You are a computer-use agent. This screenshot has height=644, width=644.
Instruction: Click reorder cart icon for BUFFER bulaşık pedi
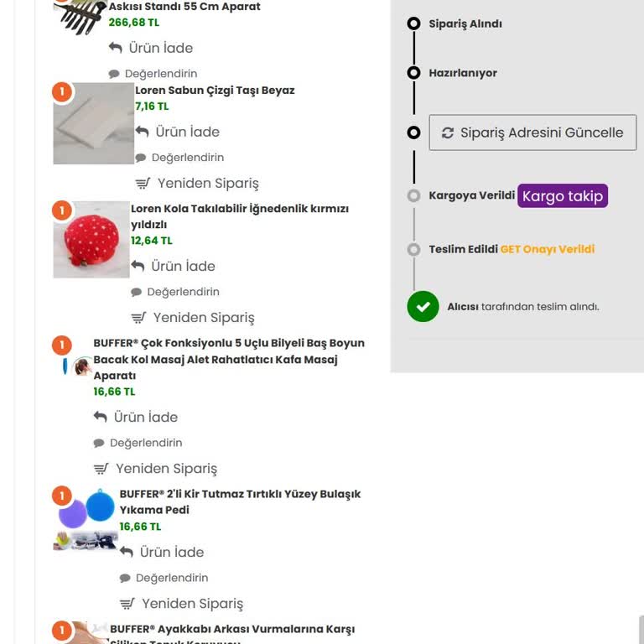coord(127,604)
